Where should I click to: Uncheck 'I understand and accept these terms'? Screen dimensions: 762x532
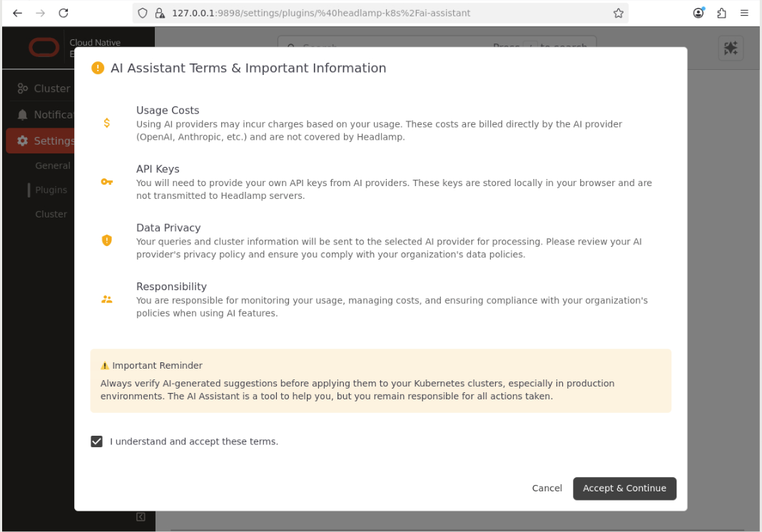coord(96,441)
